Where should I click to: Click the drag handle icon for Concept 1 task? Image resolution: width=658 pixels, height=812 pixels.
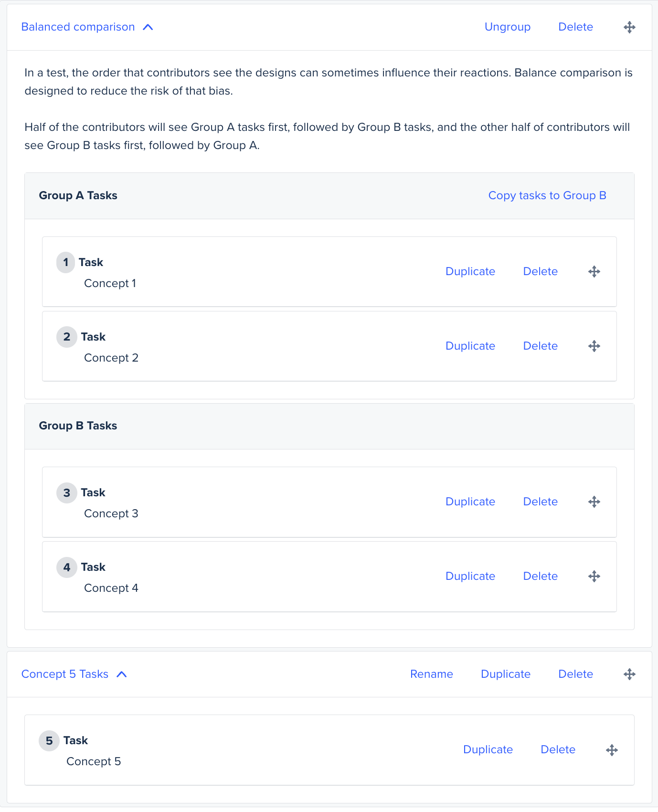(594, 272)
